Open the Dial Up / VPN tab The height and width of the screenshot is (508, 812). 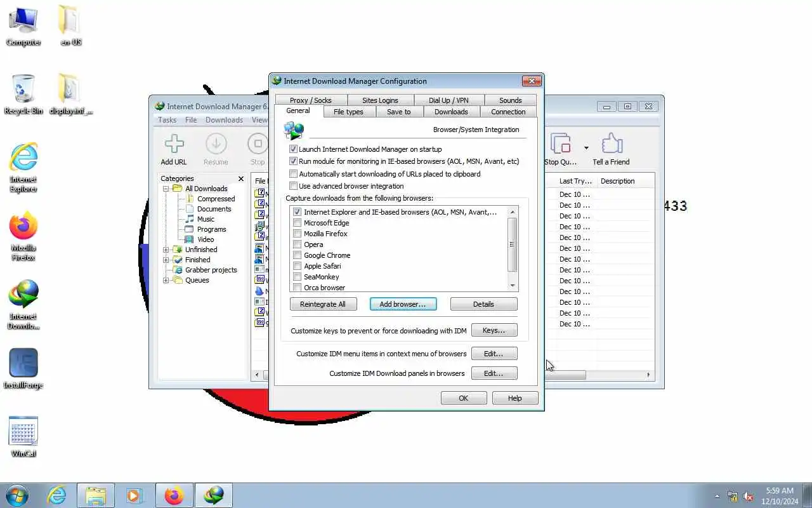coord(449,100)
